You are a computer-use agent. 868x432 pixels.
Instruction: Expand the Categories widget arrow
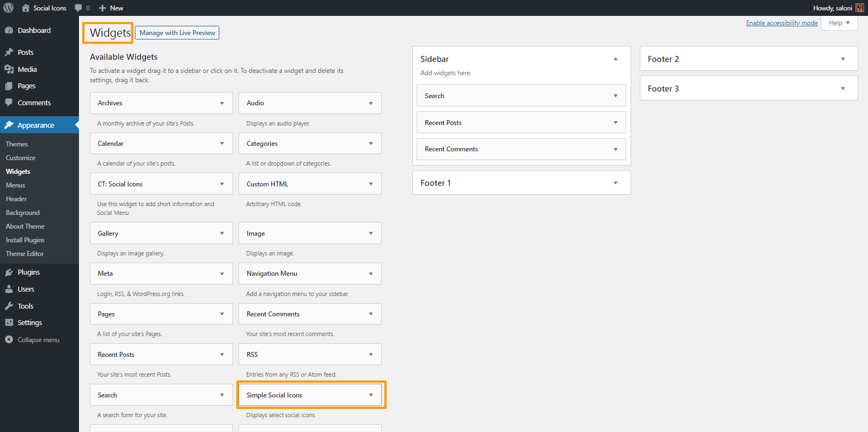371,144
